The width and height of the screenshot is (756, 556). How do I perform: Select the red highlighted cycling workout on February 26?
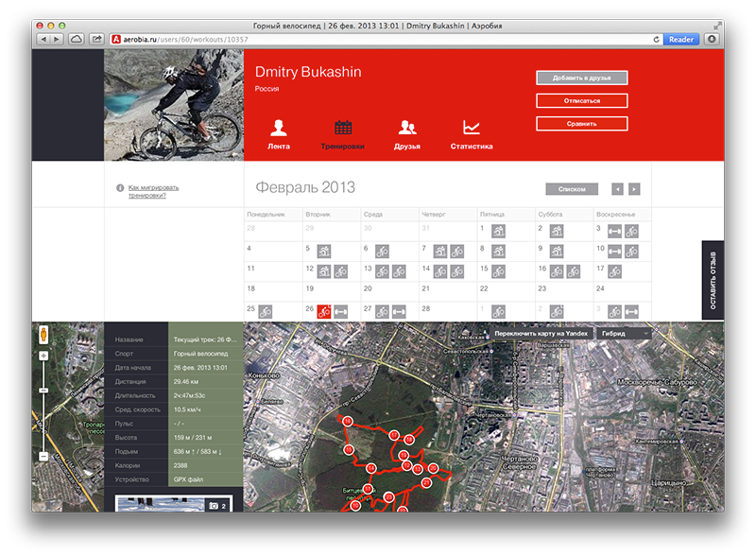click(324, 312)
